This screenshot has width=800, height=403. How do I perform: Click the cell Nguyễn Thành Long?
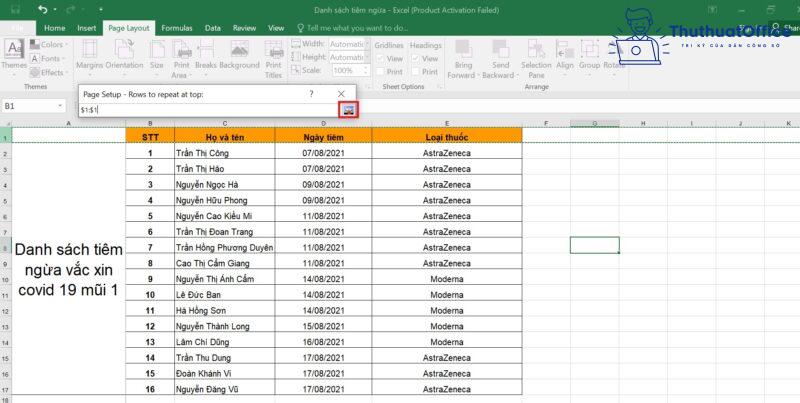pos(224,326)
